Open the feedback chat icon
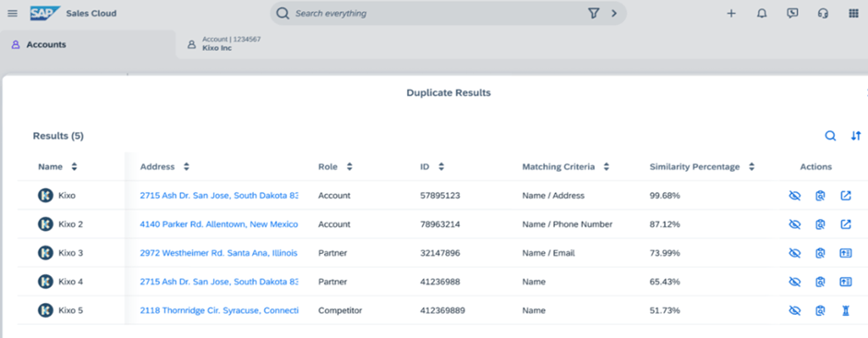The image size is (868, 338). [792, 13]
